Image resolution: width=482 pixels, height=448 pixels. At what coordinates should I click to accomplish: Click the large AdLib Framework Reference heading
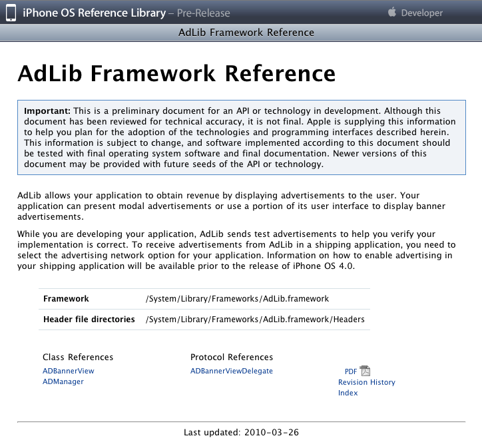click(x=176, y=74)
